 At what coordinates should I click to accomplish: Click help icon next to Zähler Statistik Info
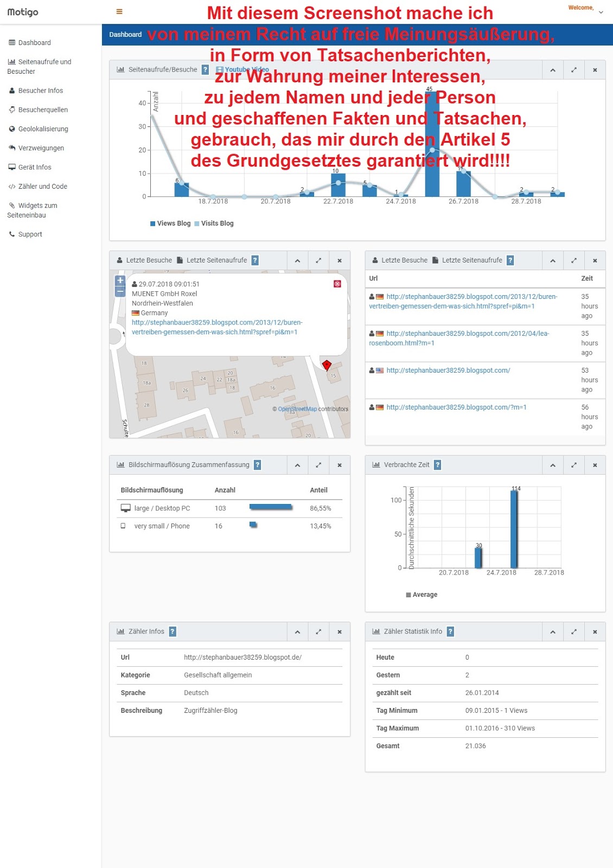(x=450, y=631)
